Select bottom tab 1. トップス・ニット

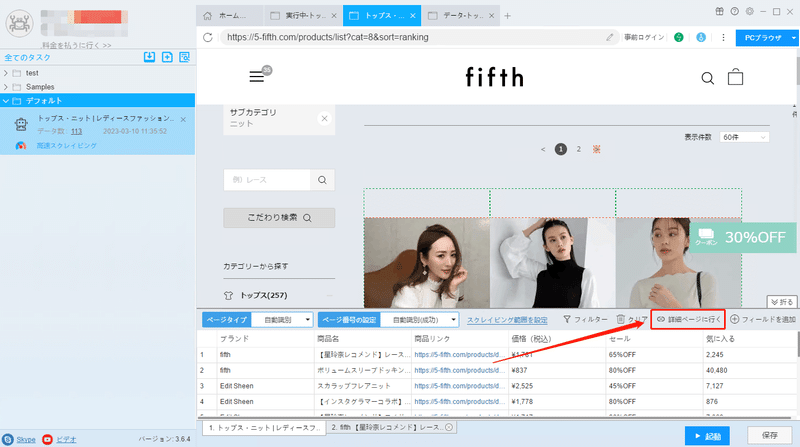[x=264, y=428]
